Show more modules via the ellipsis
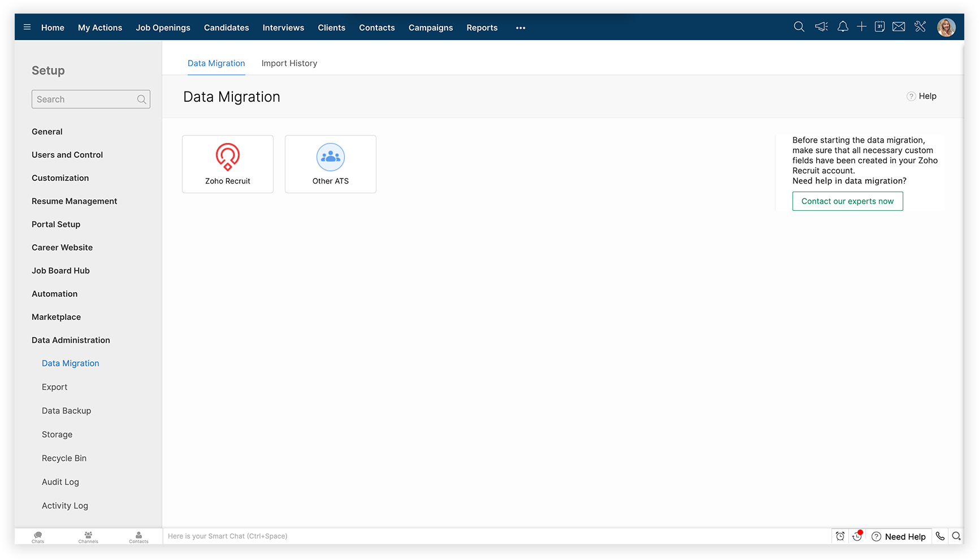This screenshot has width=979, height=560. (x=521, y=28)
